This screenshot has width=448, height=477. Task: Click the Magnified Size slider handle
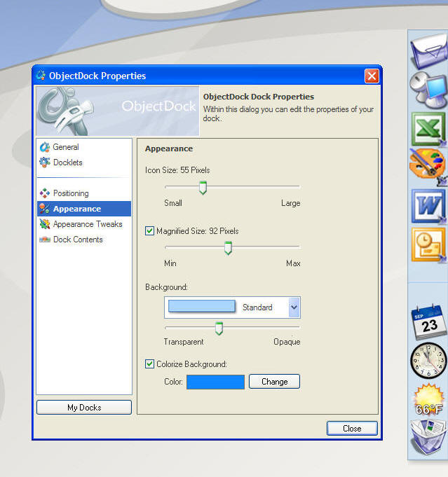[228, 248]
